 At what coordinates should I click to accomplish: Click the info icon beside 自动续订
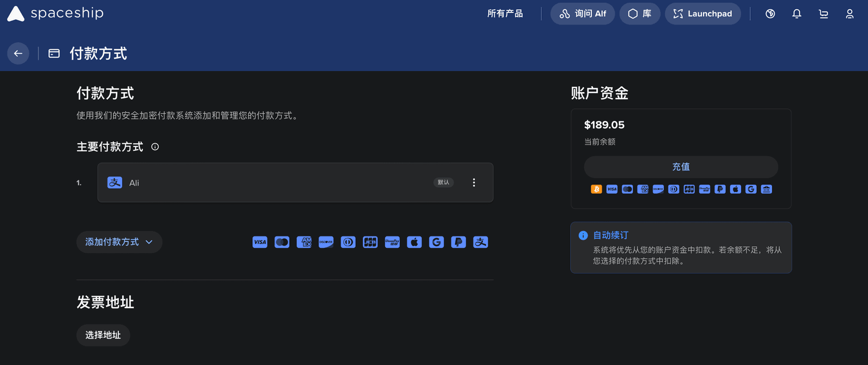(583, 235)
